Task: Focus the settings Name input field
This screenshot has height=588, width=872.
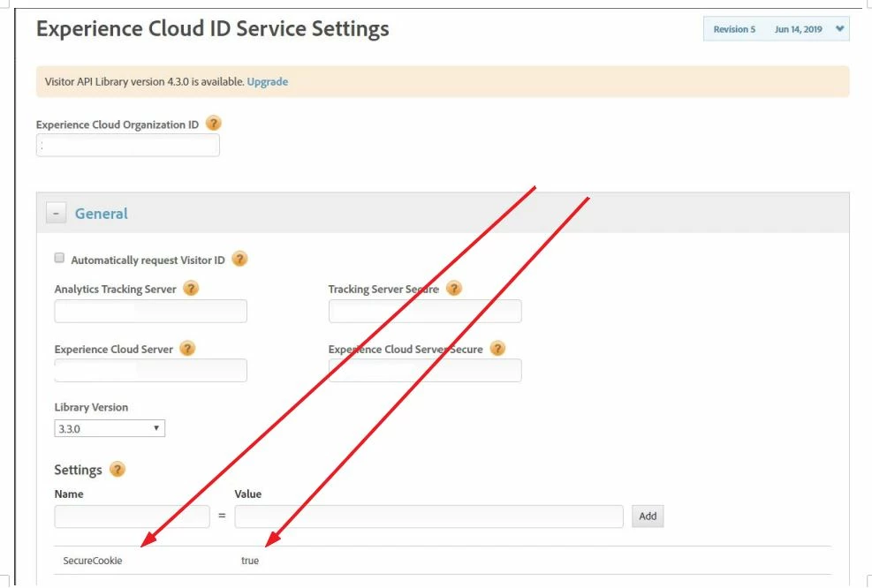Action: click(132, 516)
